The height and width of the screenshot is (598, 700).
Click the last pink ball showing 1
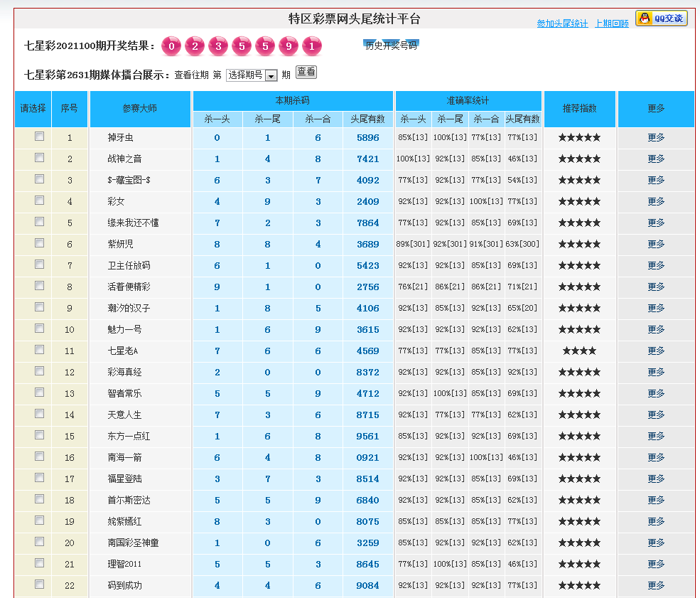point(311,47)
